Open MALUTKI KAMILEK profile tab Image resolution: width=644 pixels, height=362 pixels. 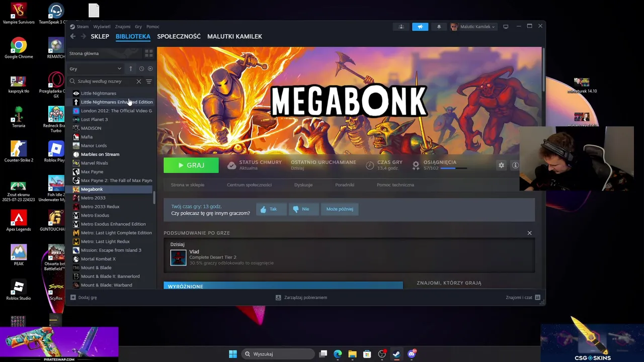(x=234, y=36)
